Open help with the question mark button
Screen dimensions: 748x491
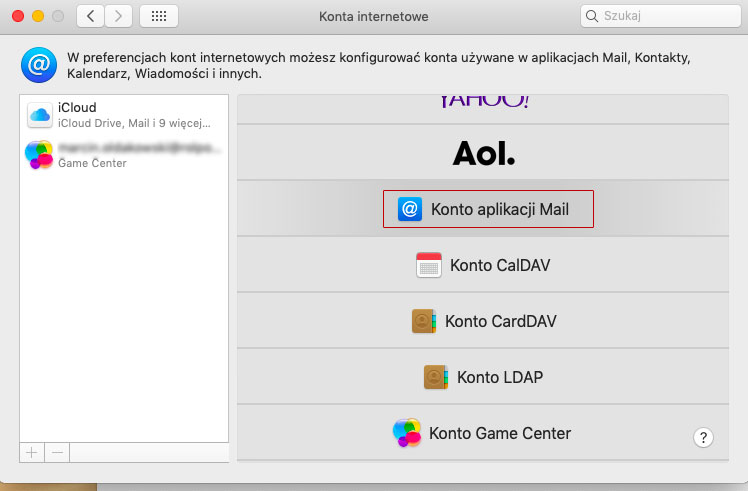pyautogui.click(x=703, y=437)
